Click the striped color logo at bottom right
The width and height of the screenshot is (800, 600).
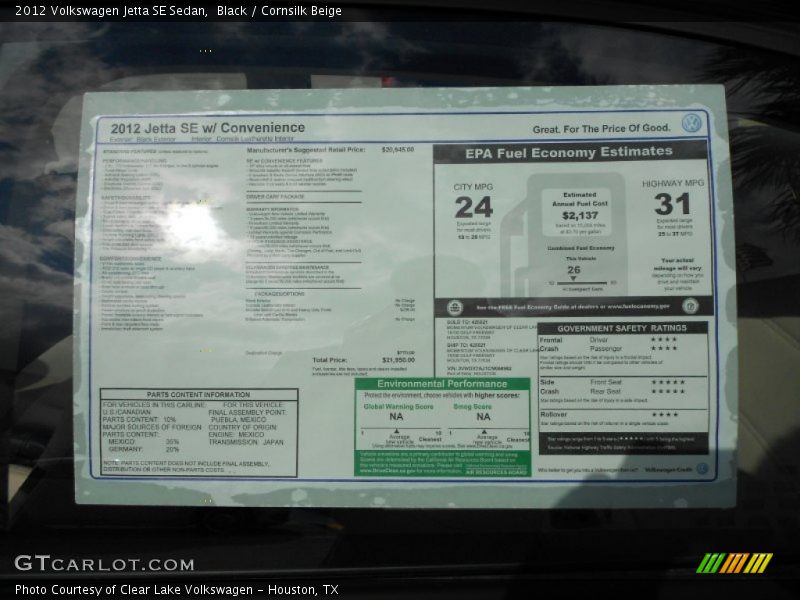[735, 563]
